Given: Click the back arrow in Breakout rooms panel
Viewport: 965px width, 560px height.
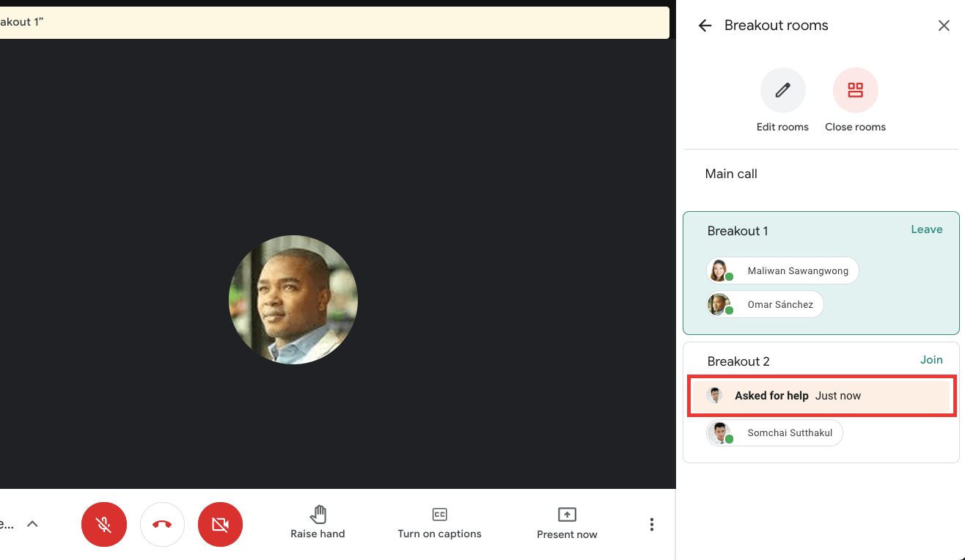Looking at the screenshot, I should click(704, 25).
